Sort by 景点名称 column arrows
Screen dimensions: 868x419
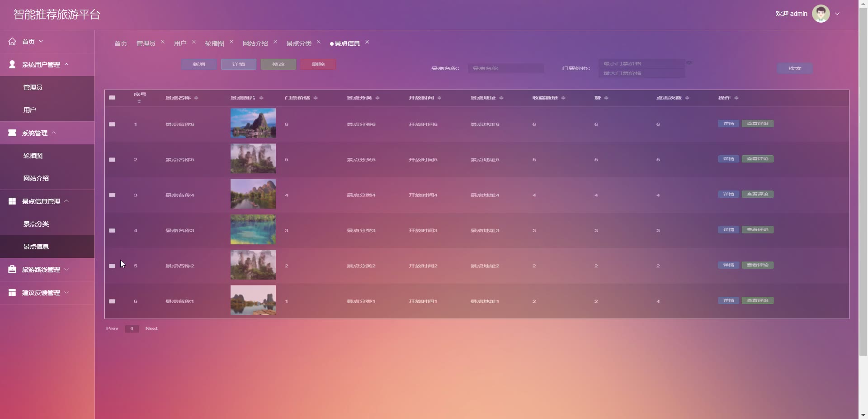tap(196, 98)
